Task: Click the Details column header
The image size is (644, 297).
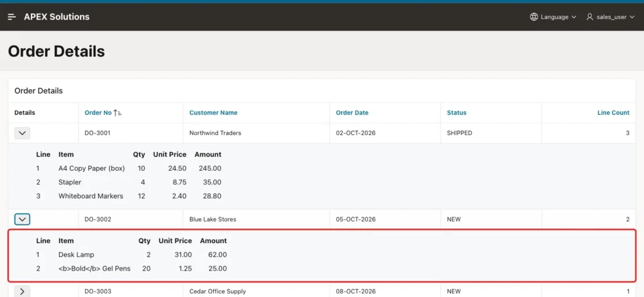Action: pyautogui.click(x=25, y=113)
